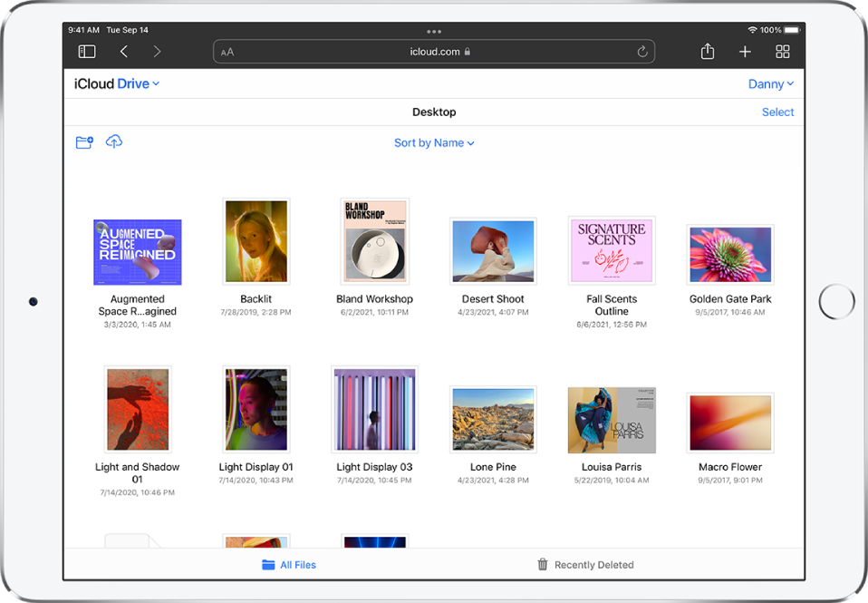The image size is (868, 603).
Task: Upload a file with the cloud upload icon
Action: [x=114, y=141]
